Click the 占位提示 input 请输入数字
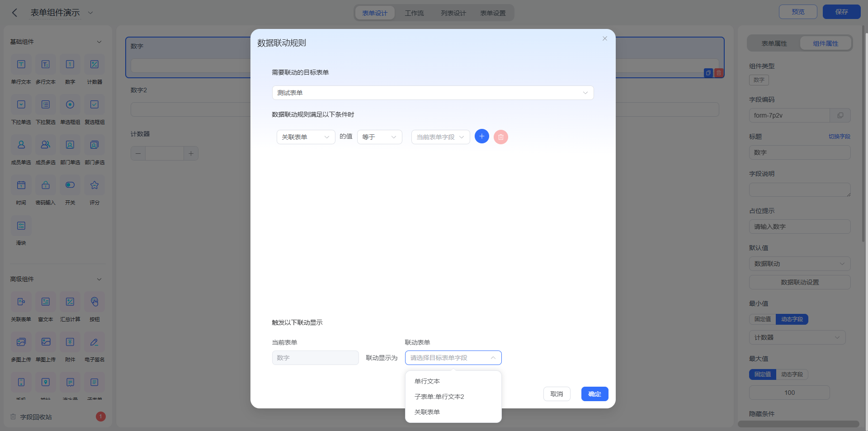The height and width of the screenshot is (431, 868). point(799,227)
